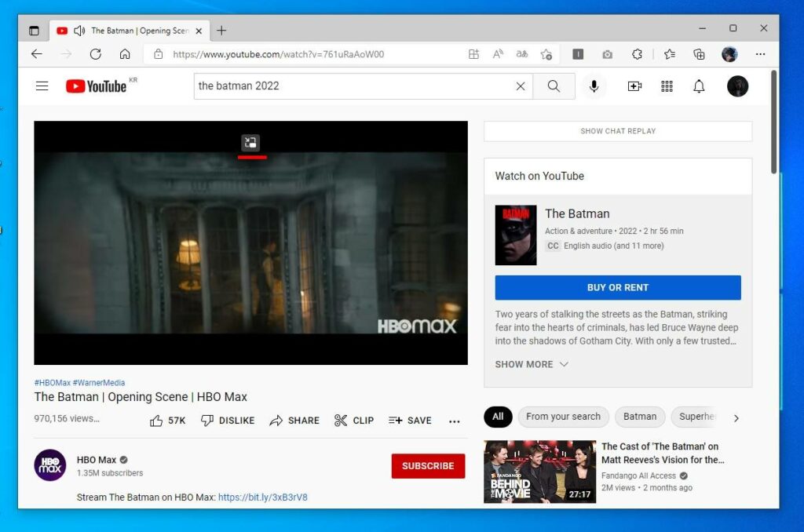804x532 pixels.
Task: Open the HBO Max channel name link
Action: (97, 460)
